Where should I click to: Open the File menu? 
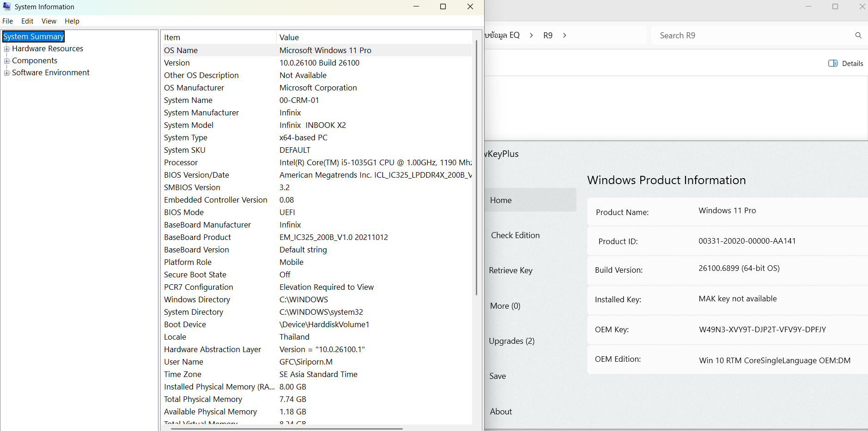pyautogui.click(x=8, y=21)
